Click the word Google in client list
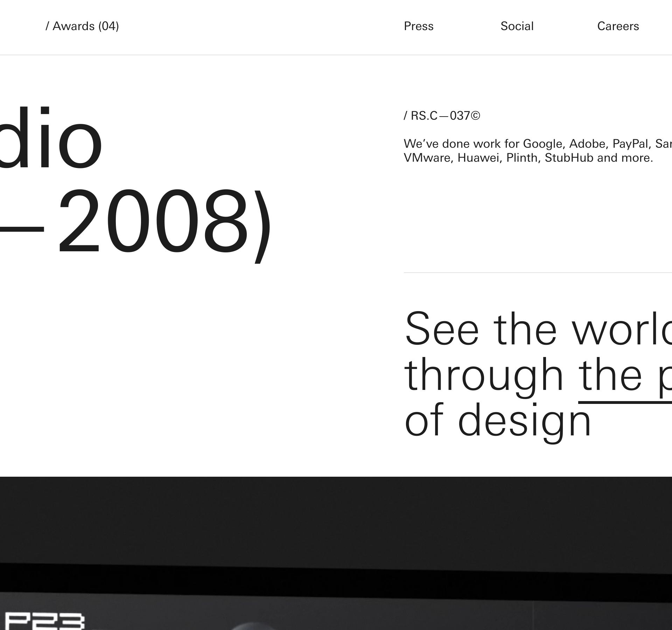 point(542,144)
